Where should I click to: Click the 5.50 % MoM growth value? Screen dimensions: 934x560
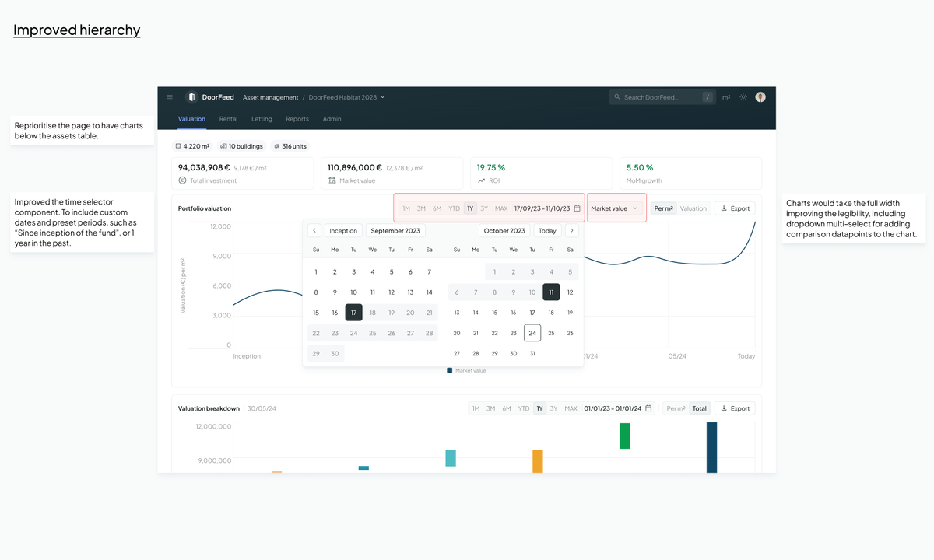tap(640, 167)
